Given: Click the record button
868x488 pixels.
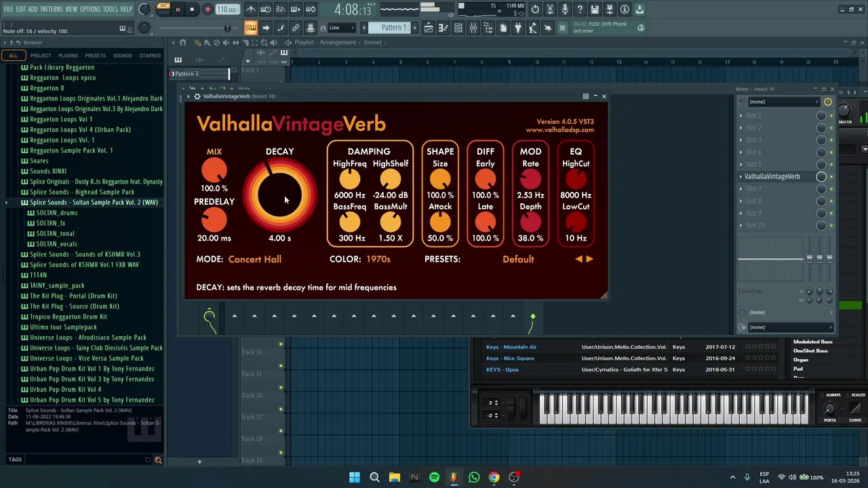Looking at the screenshot, I should (208, 9).
